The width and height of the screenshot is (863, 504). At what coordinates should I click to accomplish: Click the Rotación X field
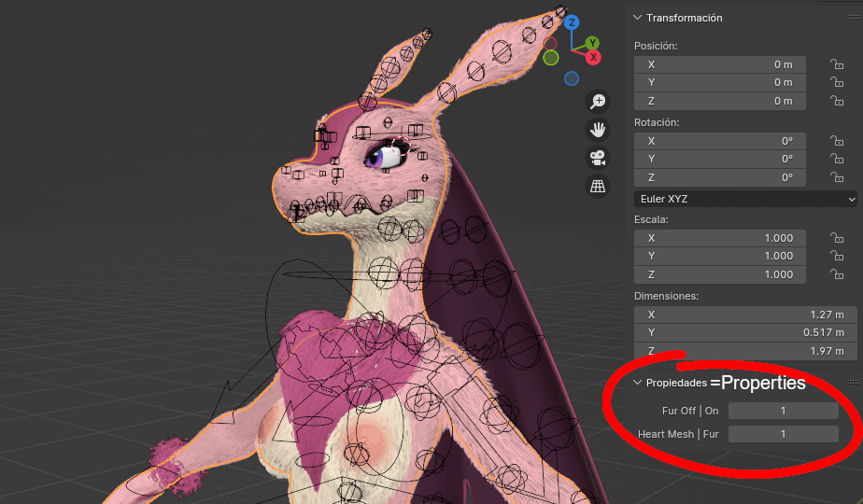[x=720, y=141]
